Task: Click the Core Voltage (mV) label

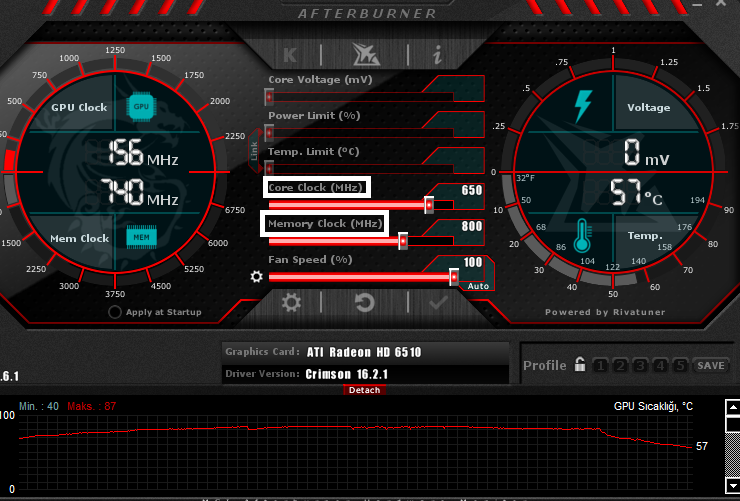Action: pos(320,79)
